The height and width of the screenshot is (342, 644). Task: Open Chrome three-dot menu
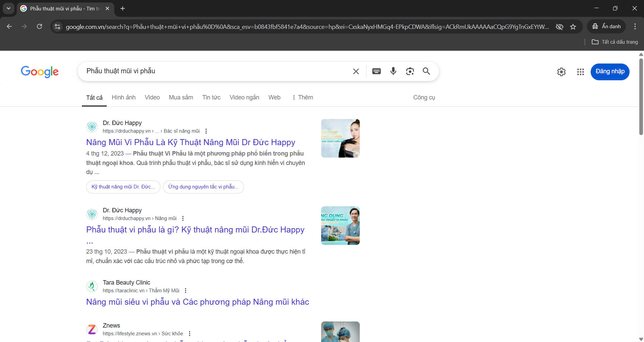coord(635,27)
